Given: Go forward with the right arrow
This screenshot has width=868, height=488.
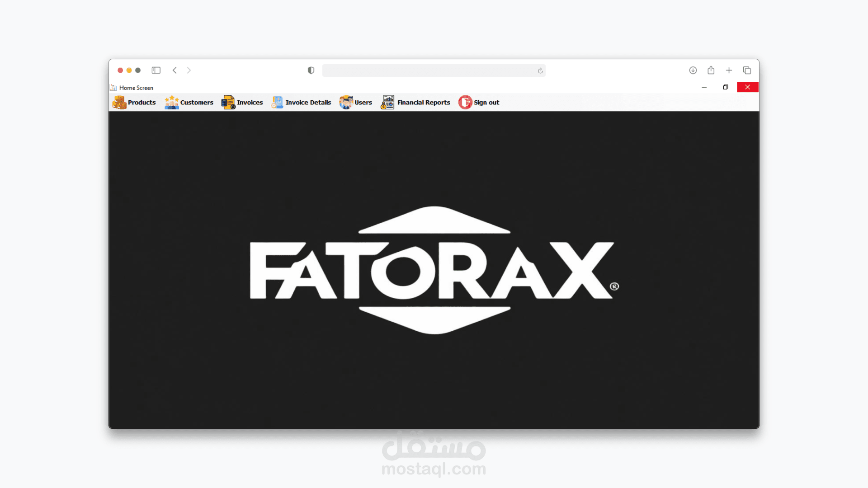Looking at the screenshot, I should pyautogui.click(x=189, y=70).
